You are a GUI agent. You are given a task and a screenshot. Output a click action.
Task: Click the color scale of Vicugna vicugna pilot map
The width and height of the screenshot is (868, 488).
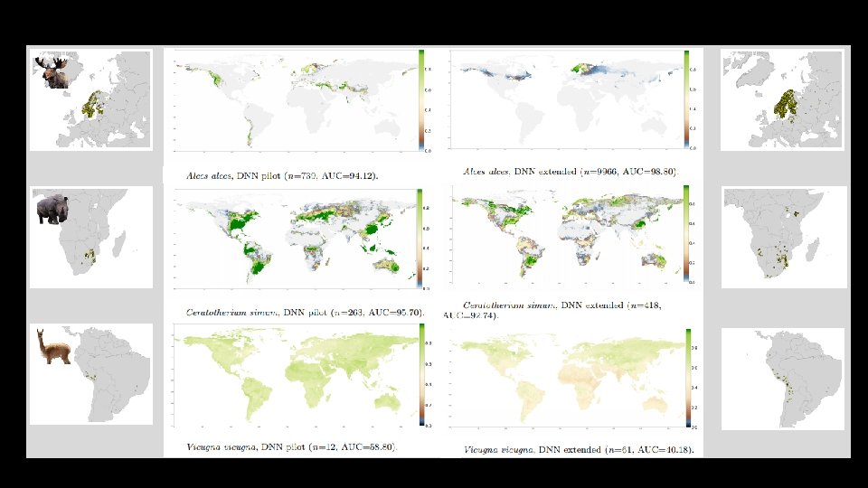(x=422, y=375)
